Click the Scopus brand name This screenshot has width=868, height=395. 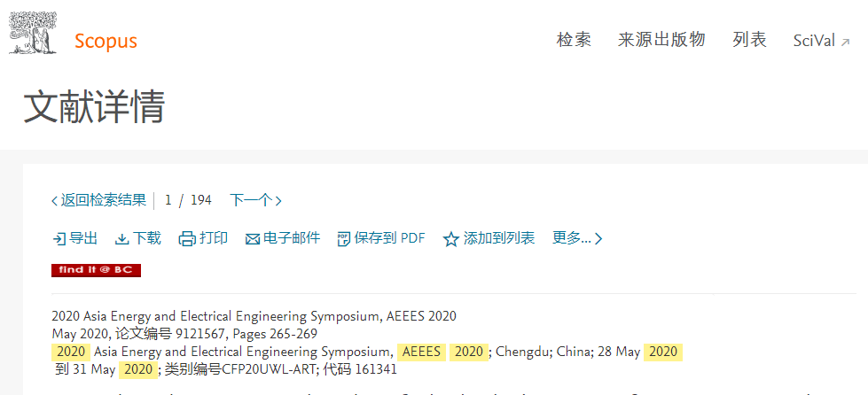pos(106,41)
